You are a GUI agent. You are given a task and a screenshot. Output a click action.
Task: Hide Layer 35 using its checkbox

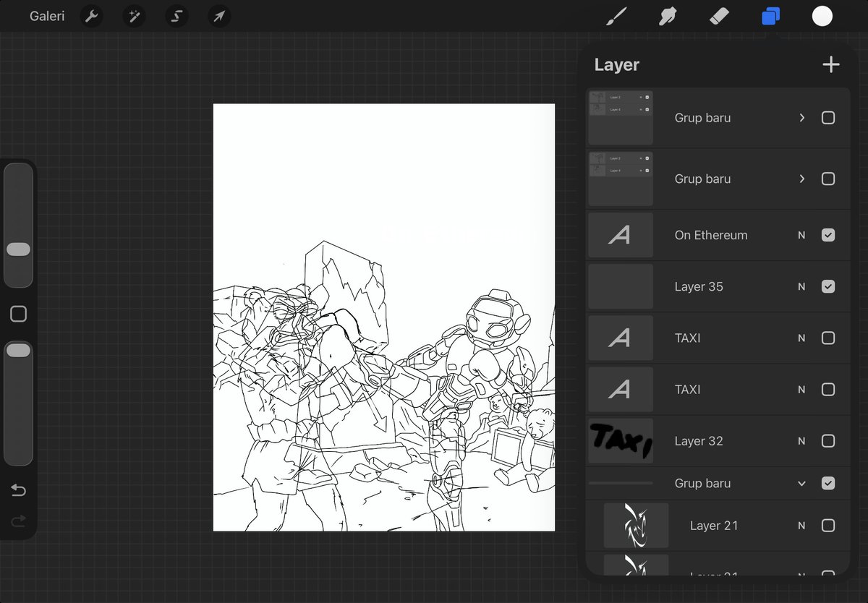tap(828, 286)
